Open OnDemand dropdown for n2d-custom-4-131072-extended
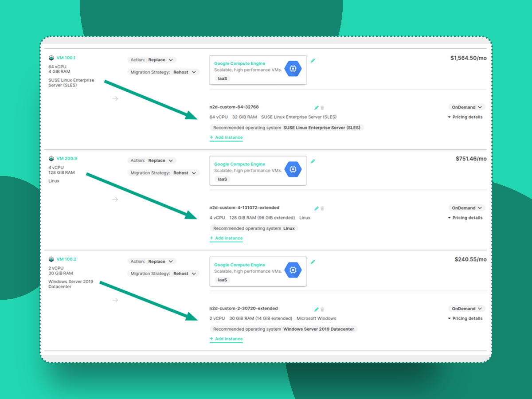 point(467,208)
